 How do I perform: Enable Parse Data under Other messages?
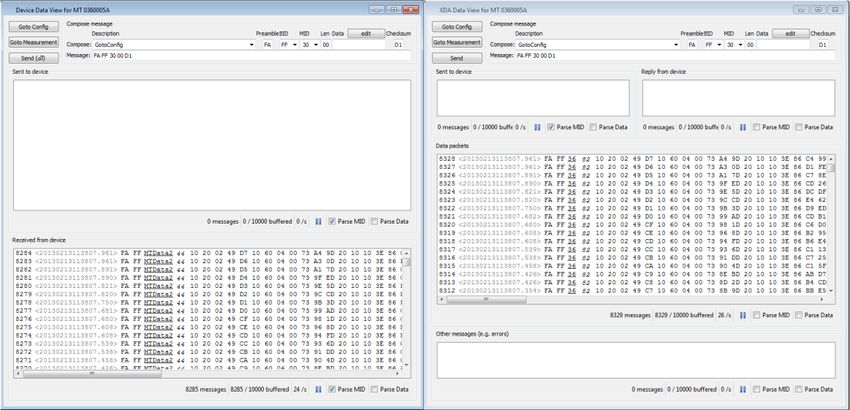(799, 389)
